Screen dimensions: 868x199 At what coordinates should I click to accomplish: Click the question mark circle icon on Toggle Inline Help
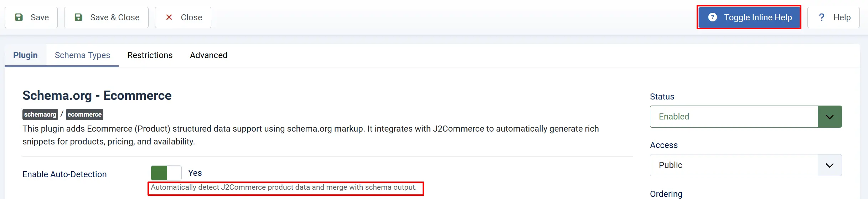click(712, 17)
